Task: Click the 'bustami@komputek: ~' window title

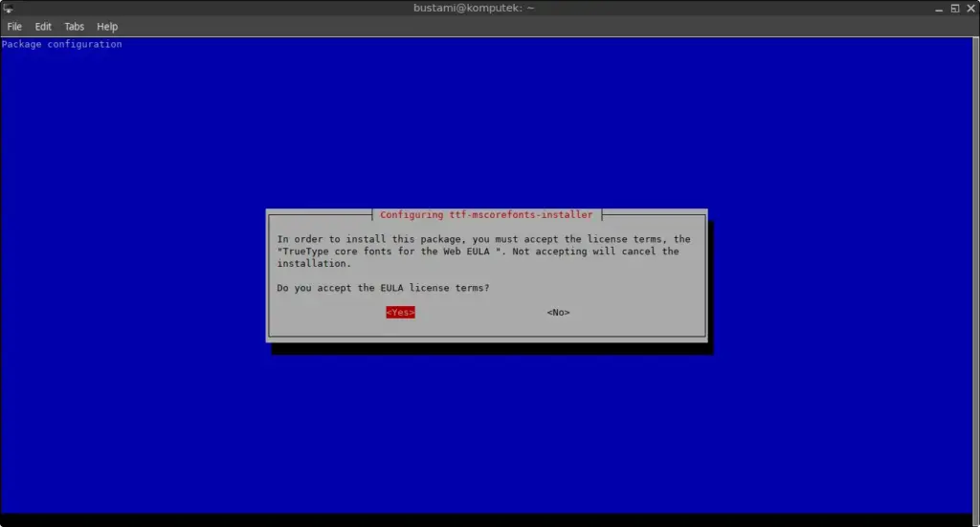Action: pos(474,8)
